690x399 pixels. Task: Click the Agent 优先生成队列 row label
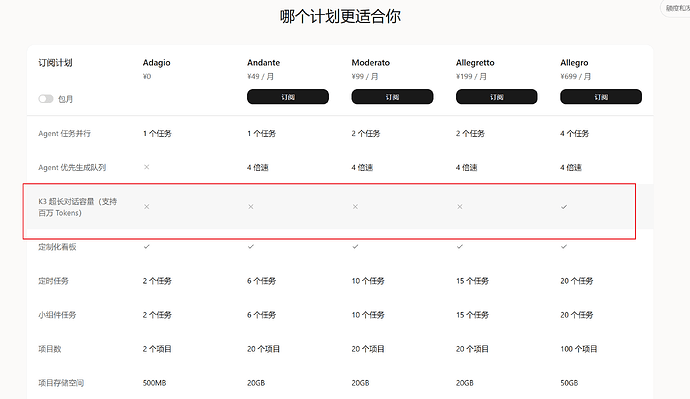coord(72,167)
